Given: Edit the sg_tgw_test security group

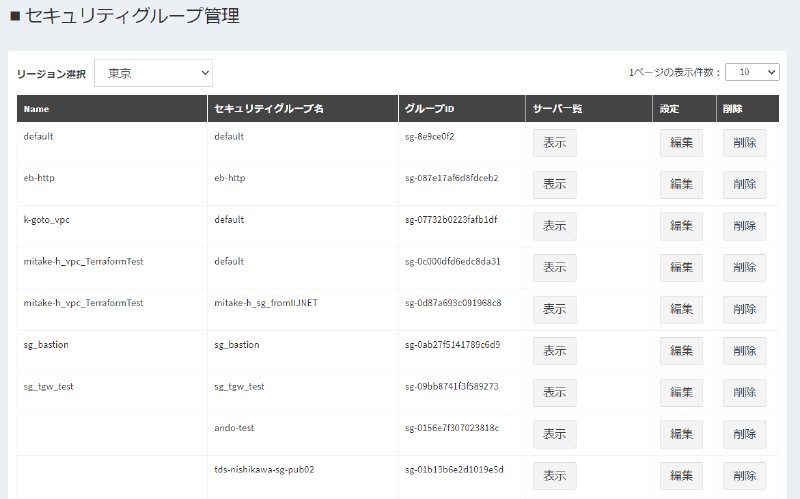Looking at the screenshot, I should (x=681, y=393).
